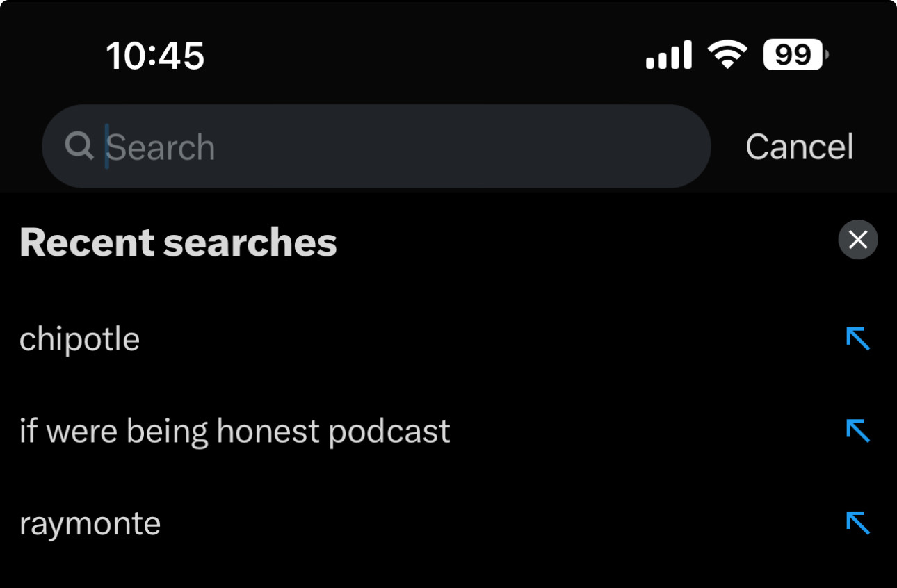Tap the magnifying glass icon in search bar
This screenshot has height=588, width=897.
pos(79,147)
